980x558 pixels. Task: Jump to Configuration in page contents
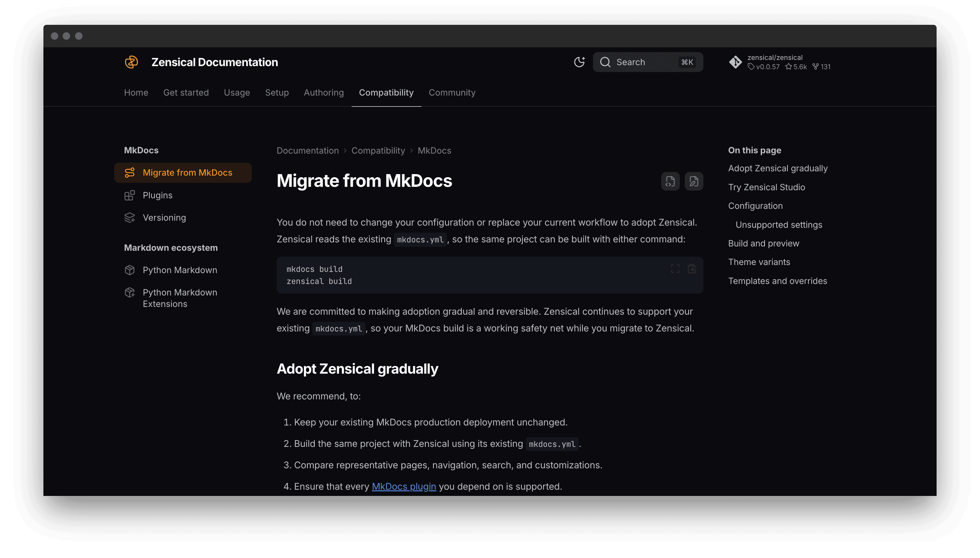(x=755, y=206)
